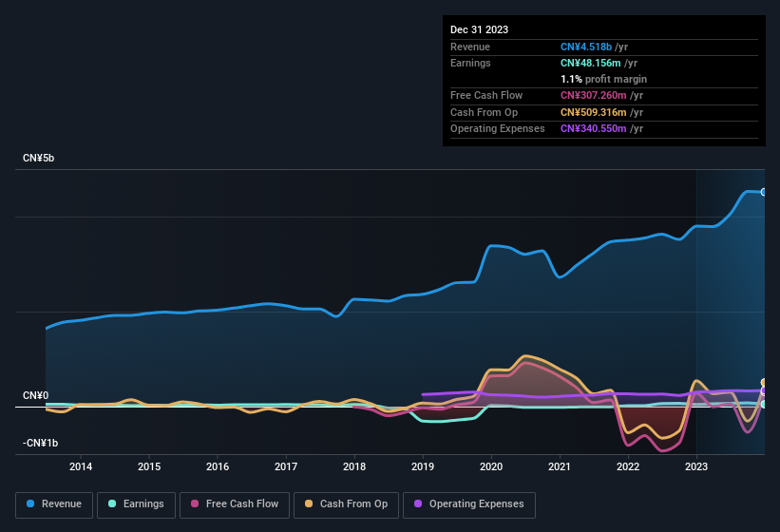Viewport: 780px width, 532px height.
Task: Click the CN¥509.316m cash from op value
Action: click(594, 112)
